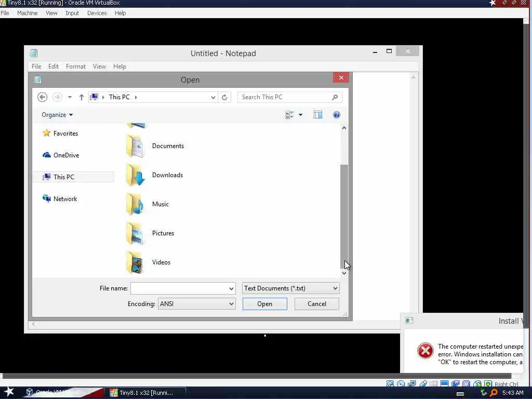This screenshot has width=532, height=399.
Task: Open the Text Documents file type dropdown
Action: pos(291,288)
